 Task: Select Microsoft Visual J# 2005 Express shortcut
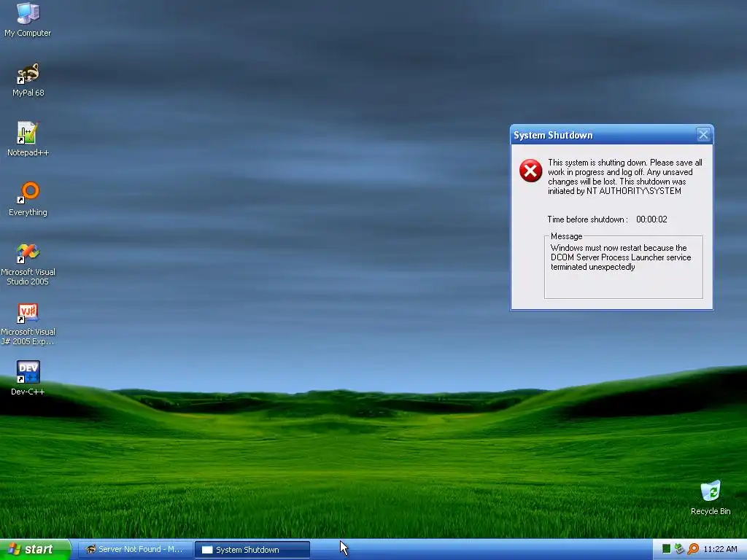coord(28,324)
